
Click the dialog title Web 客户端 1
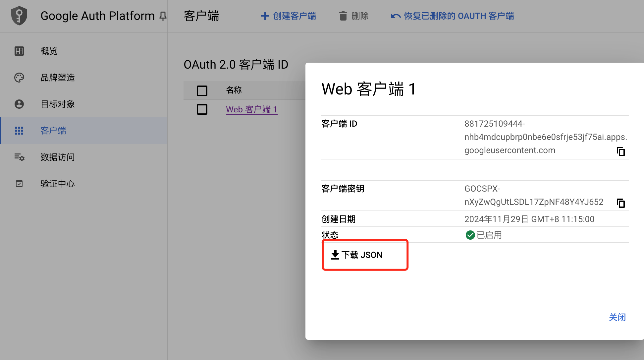(x=369, y=89)
